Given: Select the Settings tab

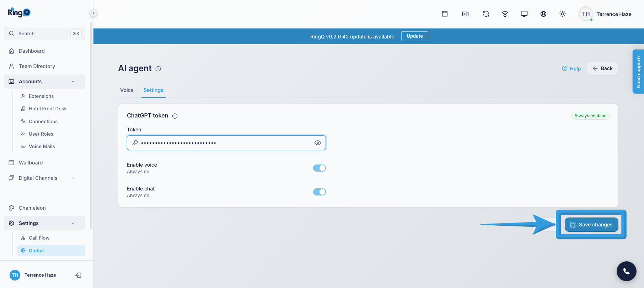Looking at the screenshot, I should coord(154,90).
